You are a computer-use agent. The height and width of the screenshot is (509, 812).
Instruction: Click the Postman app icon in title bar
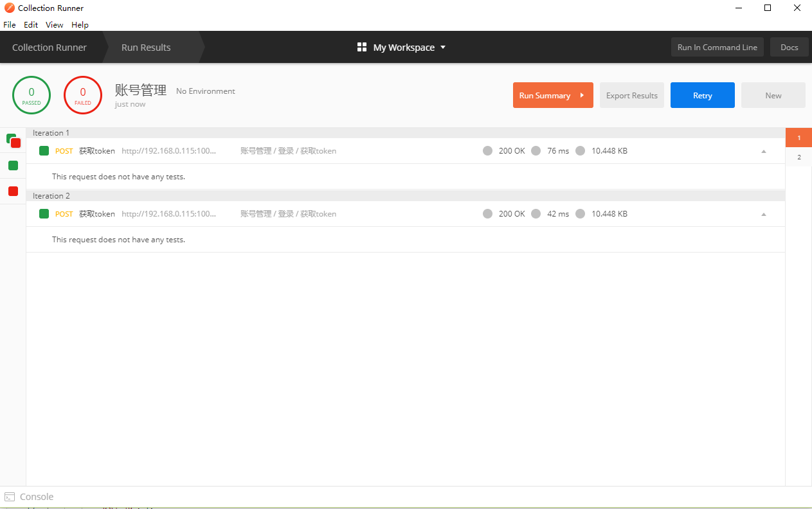(x=9, y=8)
